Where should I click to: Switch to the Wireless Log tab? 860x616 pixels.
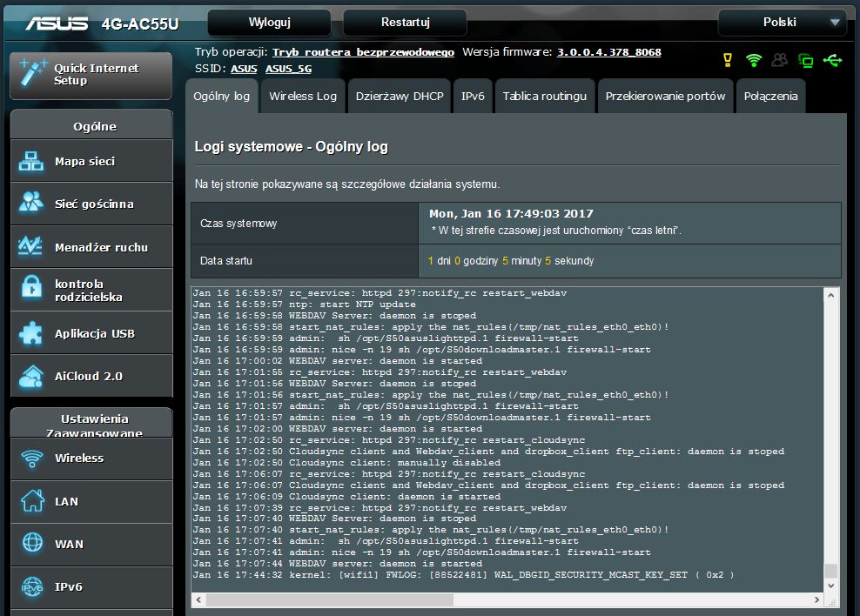pos(303,96)
